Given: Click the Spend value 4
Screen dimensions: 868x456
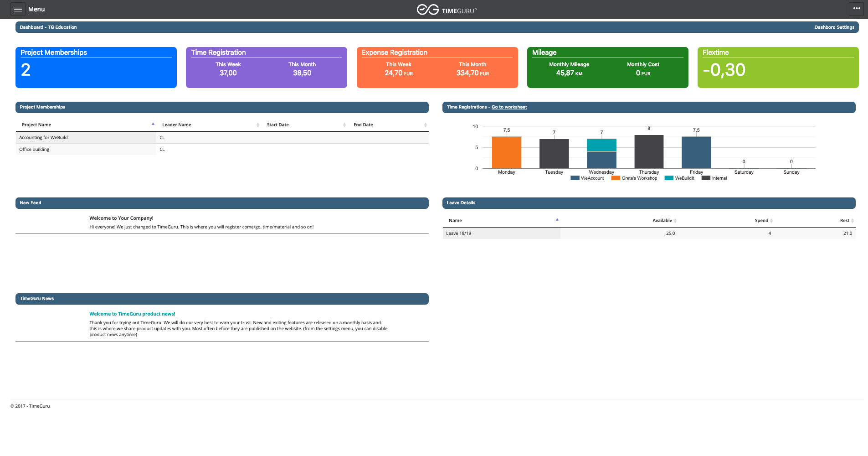Looking at the screenshot, I should click(770, 233).
